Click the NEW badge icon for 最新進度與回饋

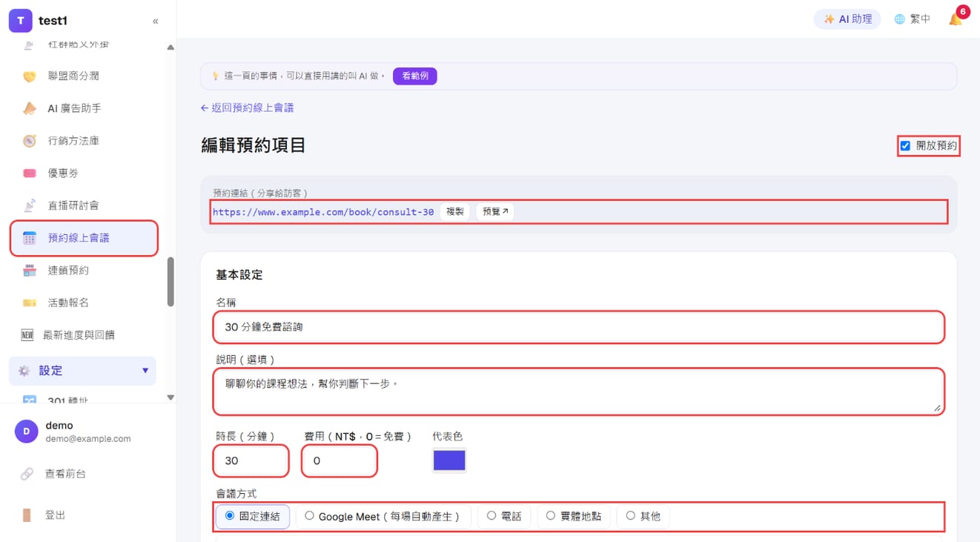coord(27,335)
